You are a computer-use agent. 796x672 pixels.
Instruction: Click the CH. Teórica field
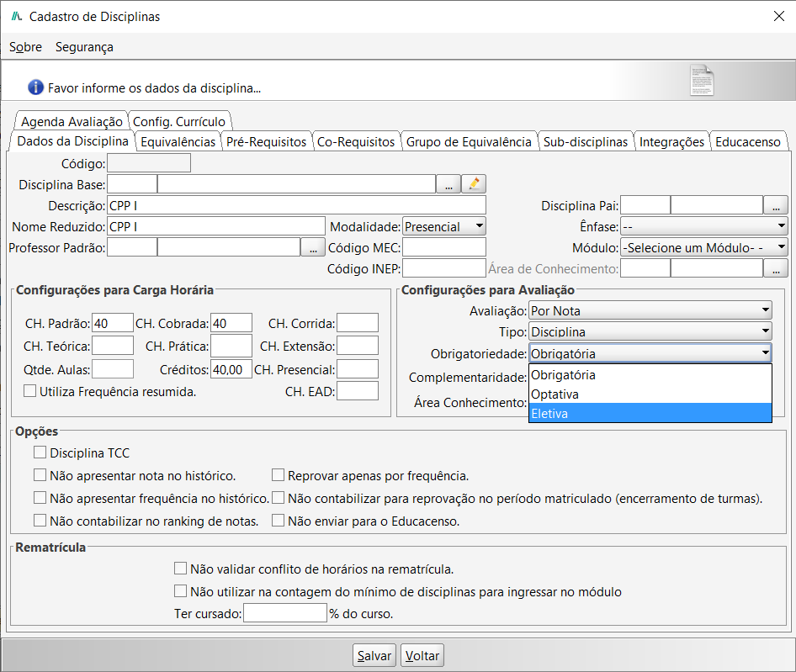pos(113,346)
